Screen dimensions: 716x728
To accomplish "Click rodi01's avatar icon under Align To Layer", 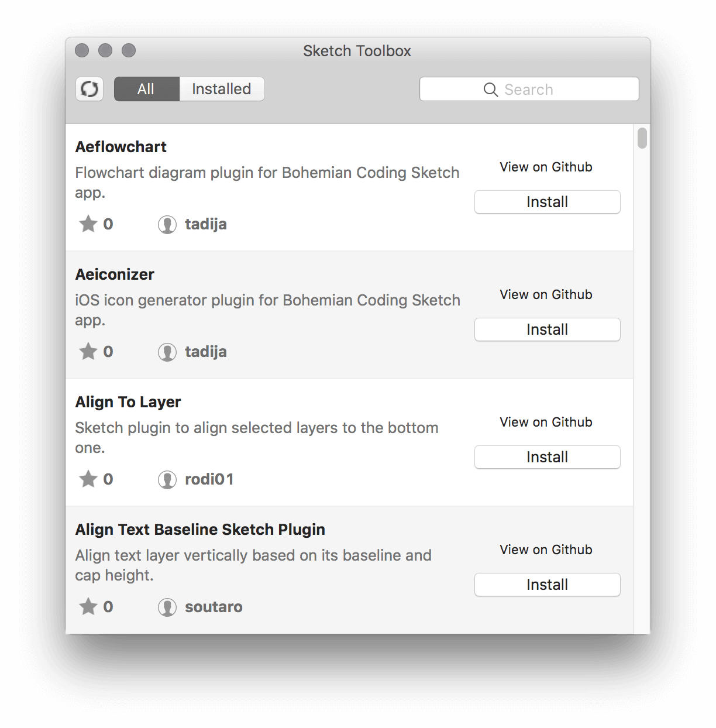I will tap(167, 479).
